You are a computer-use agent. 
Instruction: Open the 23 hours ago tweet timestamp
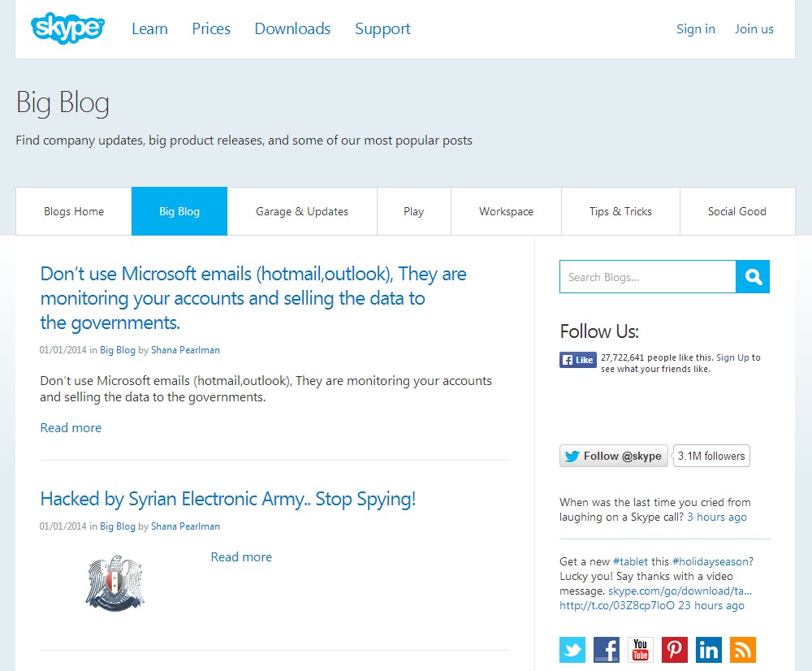pos(711,606)
